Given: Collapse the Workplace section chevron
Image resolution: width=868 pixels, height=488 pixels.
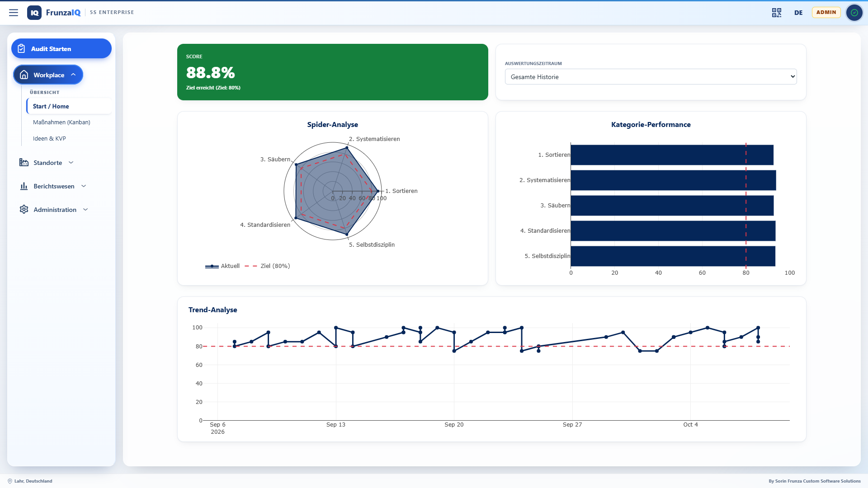Looking at the screenshot, I should point(73,75).
